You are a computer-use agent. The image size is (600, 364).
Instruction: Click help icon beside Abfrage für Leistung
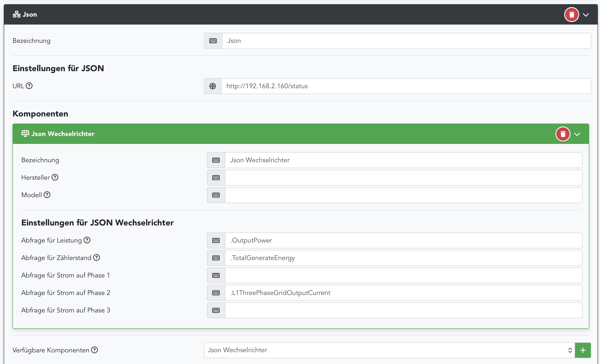click(x=87, y=240)
